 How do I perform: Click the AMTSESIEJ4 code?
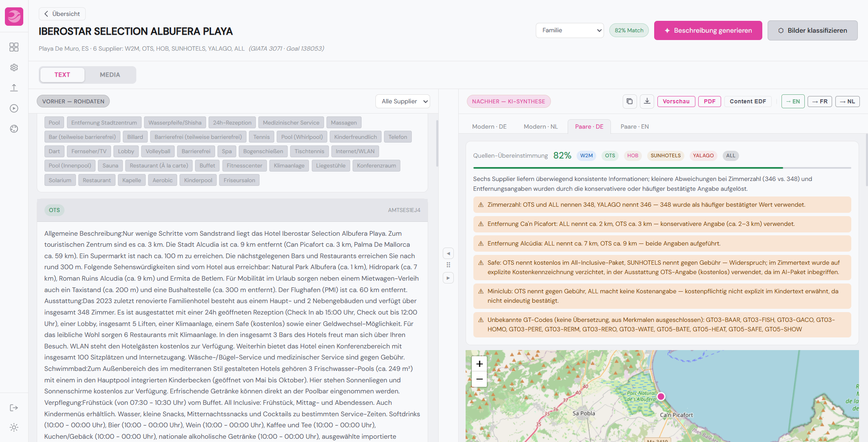[x=404, y=210]
